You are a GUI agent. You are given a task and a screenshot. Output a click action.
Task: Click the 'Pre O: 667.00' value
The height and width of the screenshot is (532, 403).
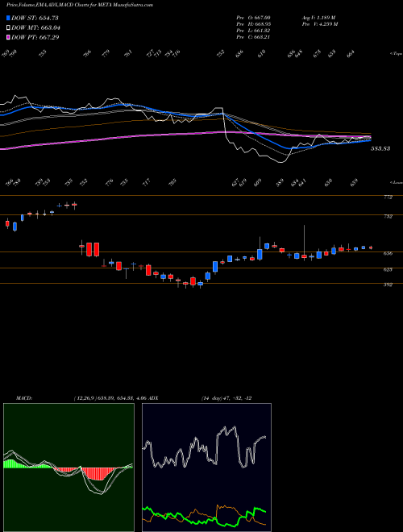(x=253, y=18)
